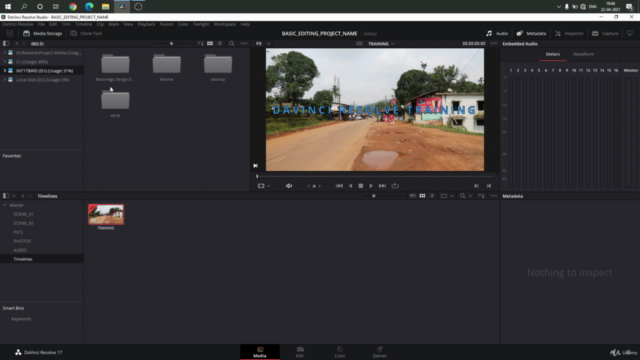Open the Playback menu
The width and height of the screenshot is (640, 360).
146,24
